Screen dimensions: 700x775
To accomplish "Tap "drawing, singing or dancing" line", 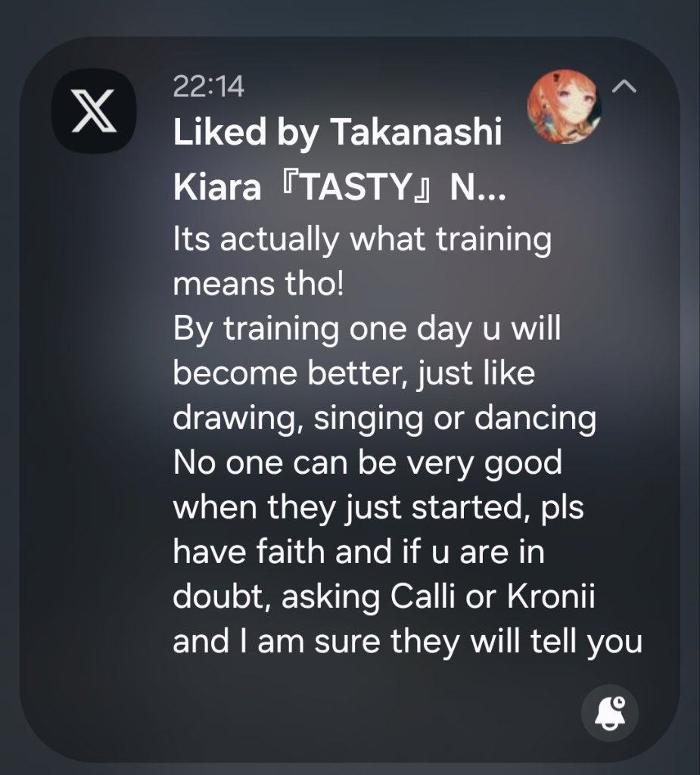I will (x=384, y=419).
